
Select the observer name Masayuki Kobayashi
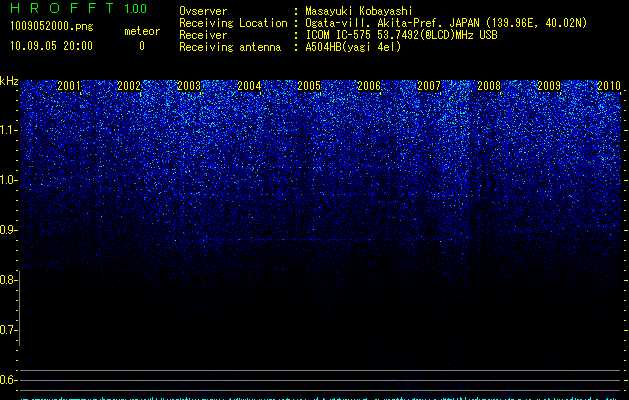[359, 11]
